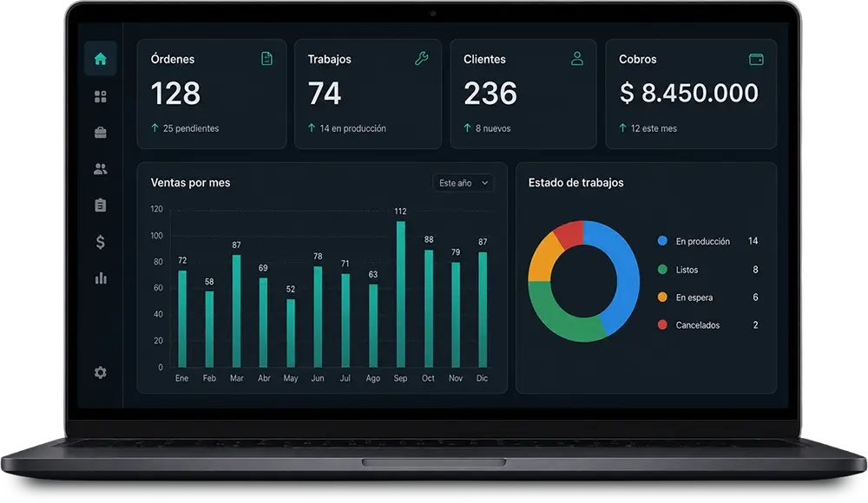This screenshot has width=868, height=503.
Task: Click the Feb bar labeled 58
Action: pos(209,330)
